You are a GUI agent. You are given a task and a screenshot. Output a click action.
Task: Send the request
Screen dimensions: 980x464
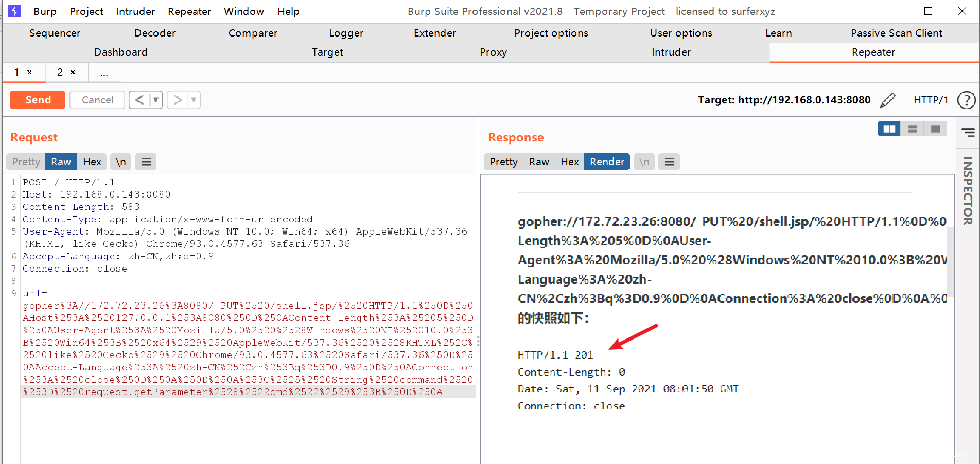click(38, 100)
